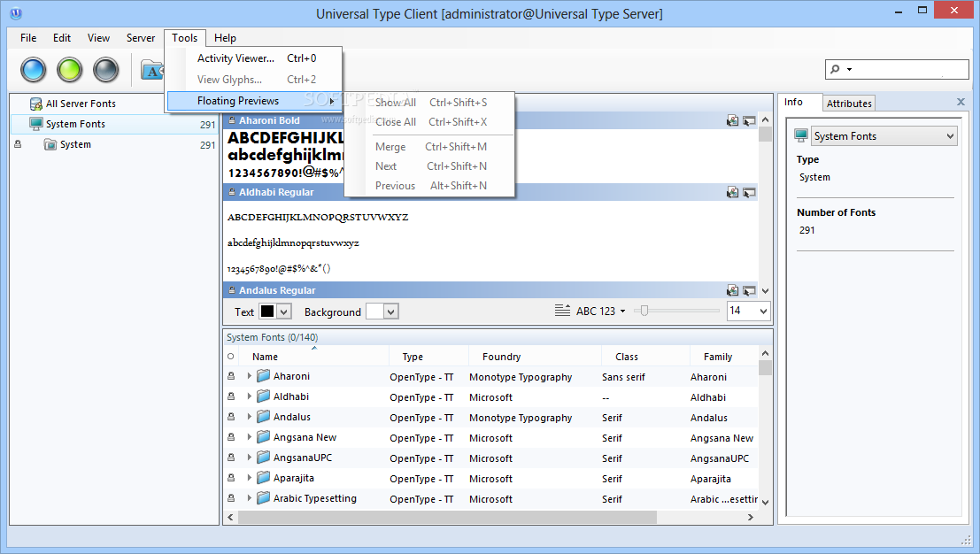This screenshot has height=554, width=980.
Task: Expand the AngsanaUPC font family
Action: (250, 458)
